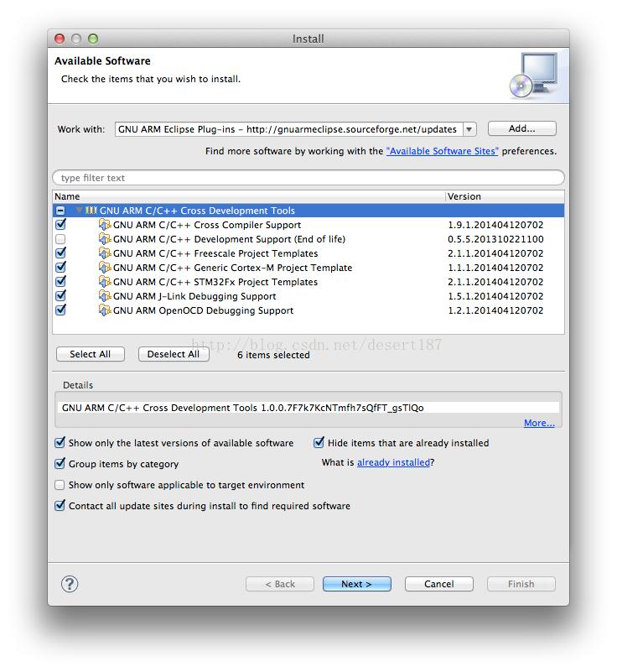Click the disabled Finish button
The height and width of the screenshot is (672, 617).
[x=521, y=584]
